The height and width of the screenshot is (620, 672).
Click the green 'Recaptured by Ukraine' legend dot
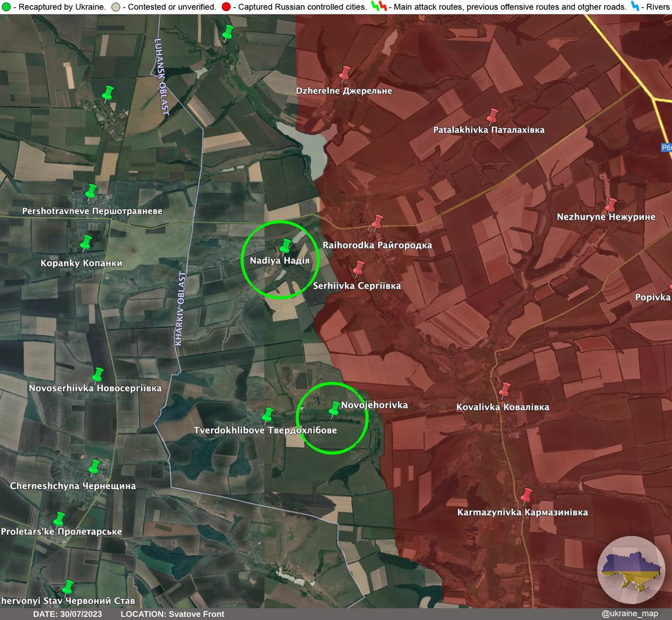pyautogui.click(x=6, y=7)
